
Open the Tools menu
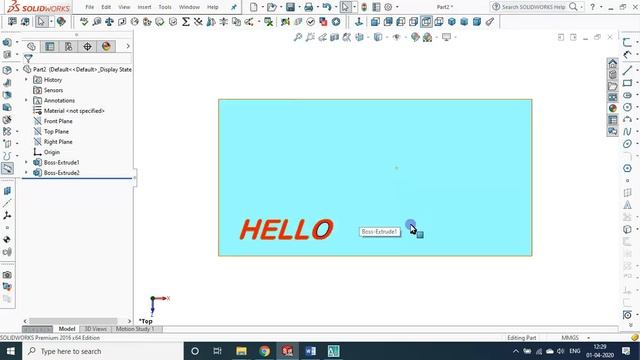pyautogui.click(x=165, y=7)
